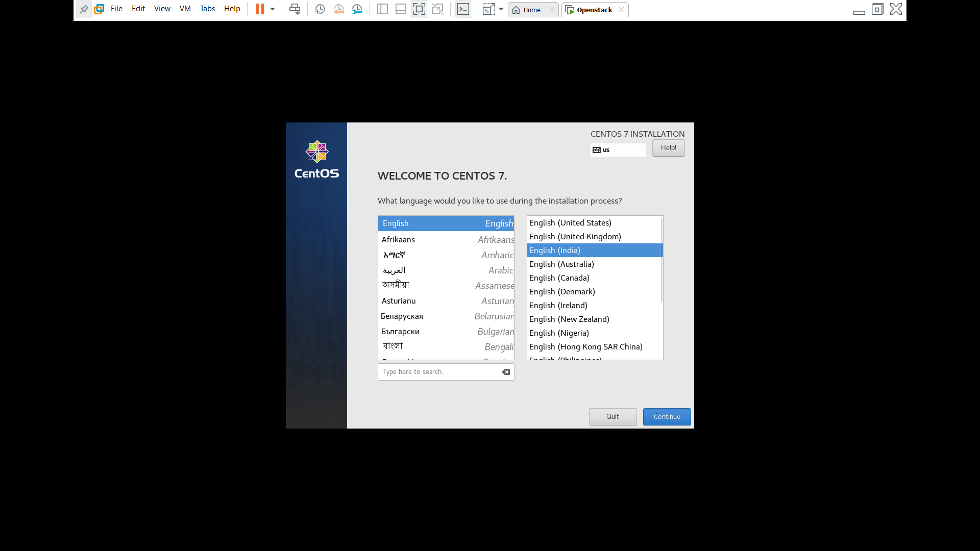Enter full screen mode
Viewport: 980px width, 551px height.
(419, 9)
